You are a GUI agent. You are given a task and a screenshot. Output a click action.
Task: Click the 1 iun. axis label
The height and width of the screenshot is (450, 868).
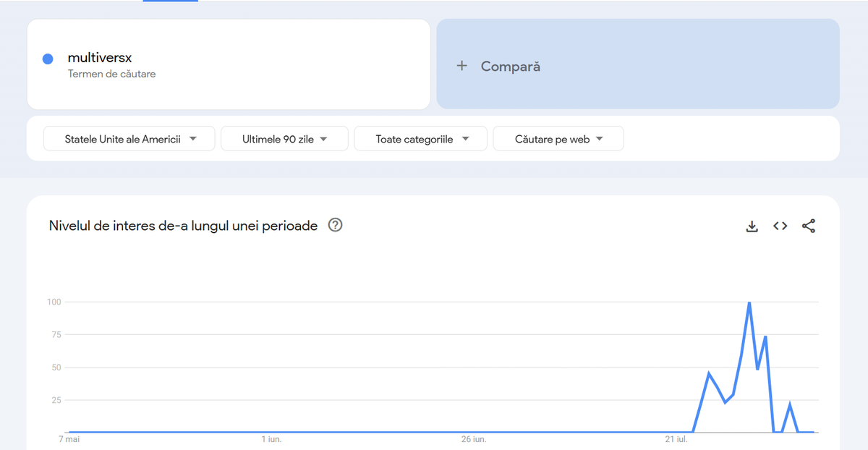click(x=271, y=439)
